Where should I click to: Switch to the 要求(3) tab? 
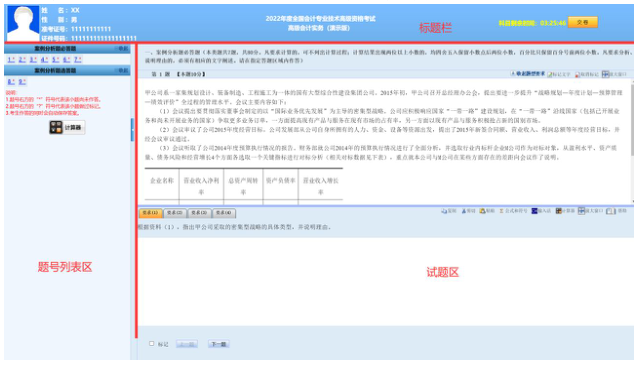pos(199,213)
